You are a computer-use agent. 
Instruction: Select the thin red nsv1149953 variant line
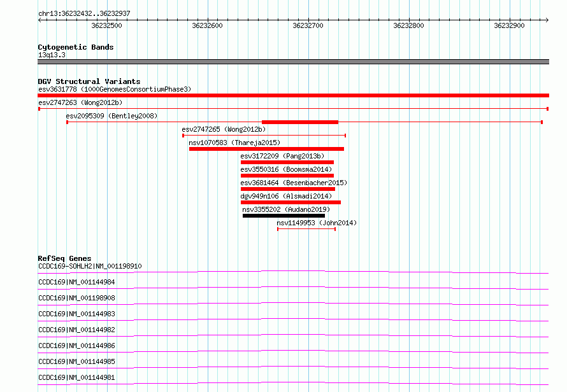point(306,229)
